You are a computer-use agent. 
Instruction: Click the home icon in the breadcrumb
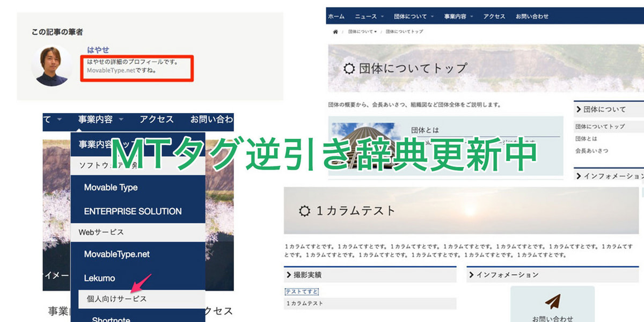pos(335,32)
